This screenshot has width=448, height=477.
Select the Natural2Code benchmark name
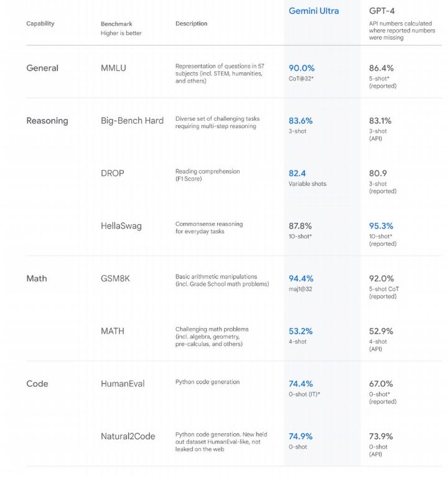[x=128, y=437]
